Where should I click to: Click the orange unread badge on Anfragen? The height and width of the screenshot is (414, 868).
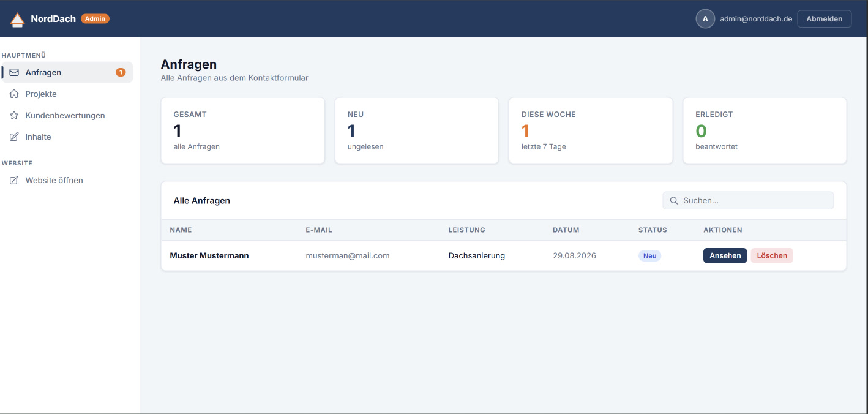tap(121, 72)
